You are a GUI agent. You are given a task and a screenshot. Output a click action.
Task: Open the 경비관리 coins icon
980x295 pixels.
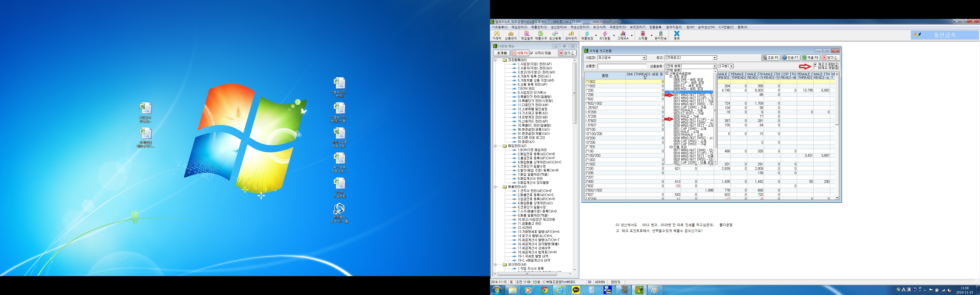click(571, 36)
